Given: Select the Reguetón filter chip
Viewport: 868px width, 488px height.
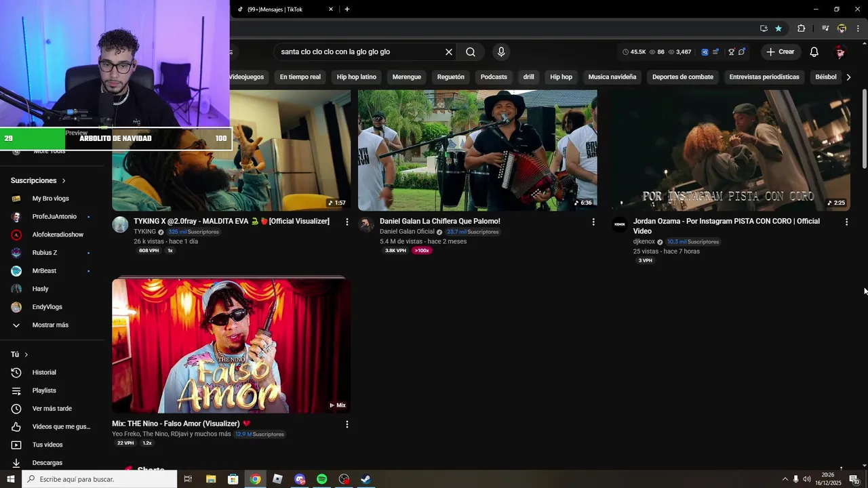Looking at the screenshot, I should 451,77.
